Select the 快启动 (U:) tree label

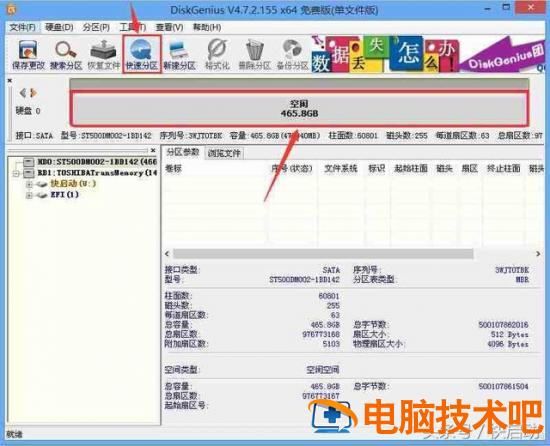(x=73, y=183)
